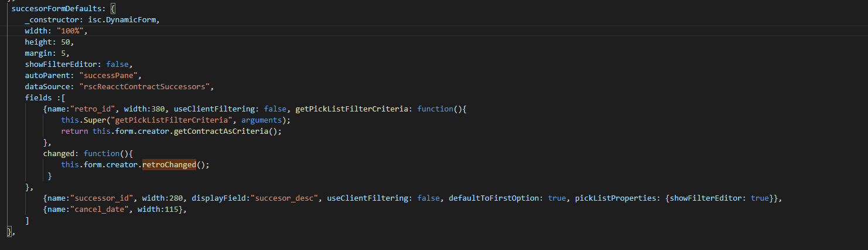Click the changed property name
The image size is (868, 250).
(59, 154)
